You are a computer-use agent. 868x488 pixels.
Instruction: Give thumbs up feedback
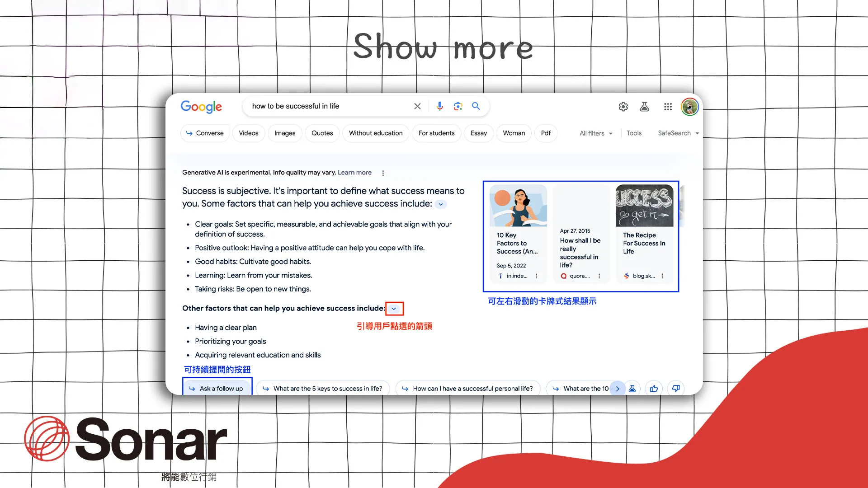(654, 389)
